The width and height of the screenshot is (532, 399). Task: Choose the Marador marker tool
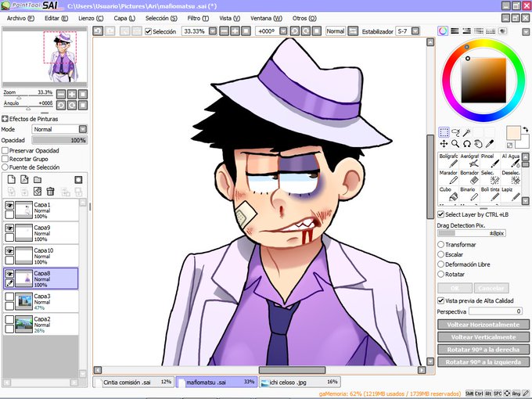(448, 177)
